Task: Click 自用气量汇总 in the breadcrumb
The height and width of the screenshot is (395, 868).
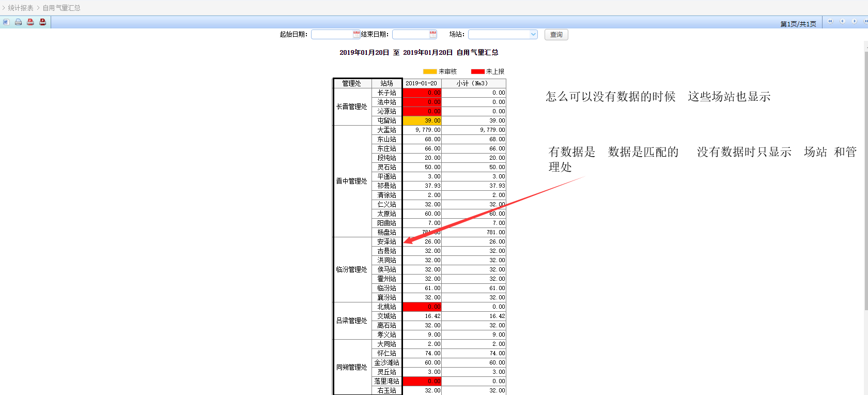Action: pyautogui.click(x=61, y=8)
